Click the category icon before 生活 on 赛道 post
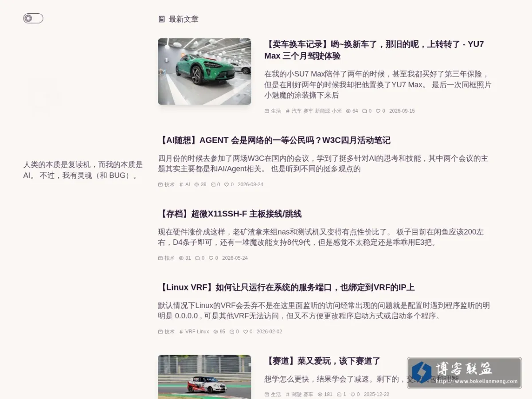Screen dimensions: 532x399 [267, 395]
